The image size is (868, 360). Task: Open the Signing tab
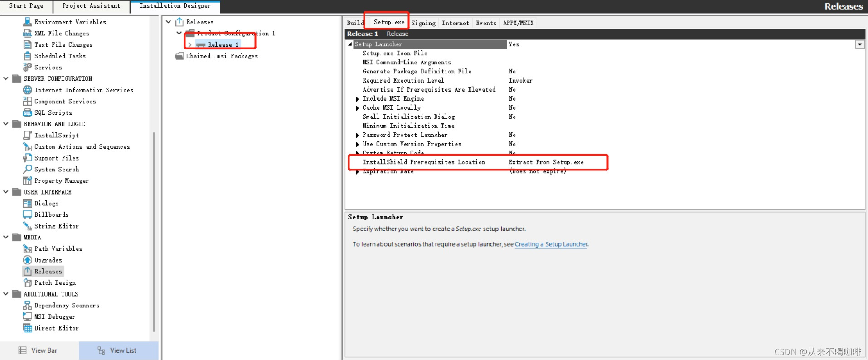tap(423, 23)
